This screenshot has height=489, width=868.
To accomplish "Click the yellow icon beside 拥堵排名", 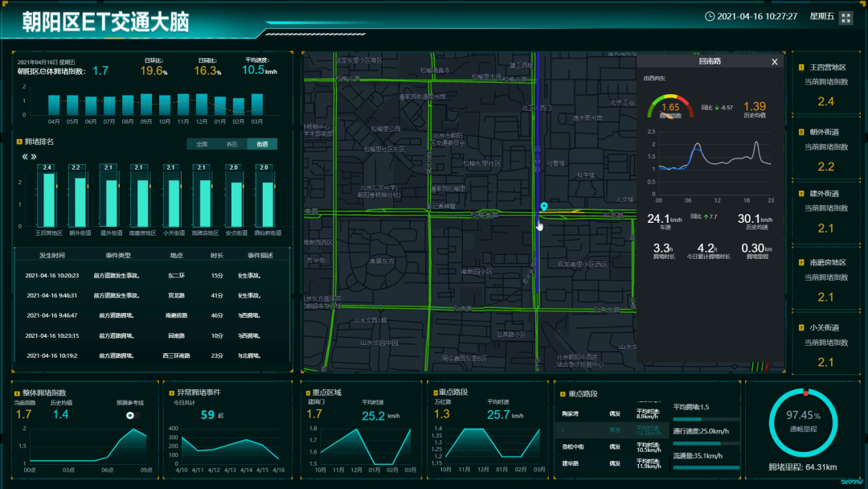I will 18,142.
